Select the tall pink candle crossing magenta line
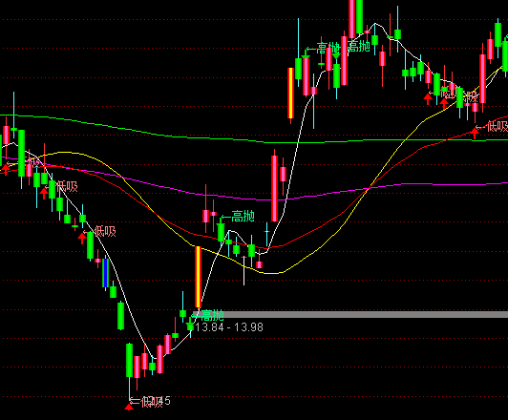Screen dimensions: 508x420 [x=274, y=188]
